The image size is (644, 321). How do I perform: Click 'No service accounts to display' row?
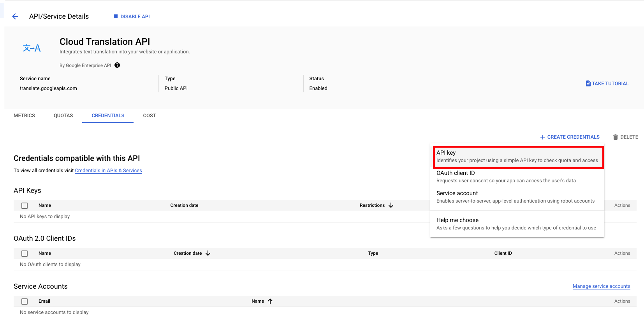coord(325,312)
